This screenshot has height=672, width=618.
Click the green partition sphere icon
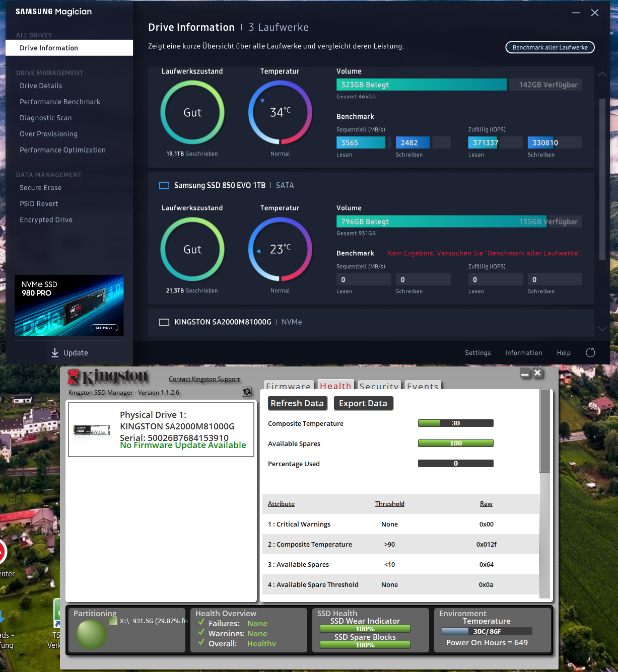click(91, 634)
